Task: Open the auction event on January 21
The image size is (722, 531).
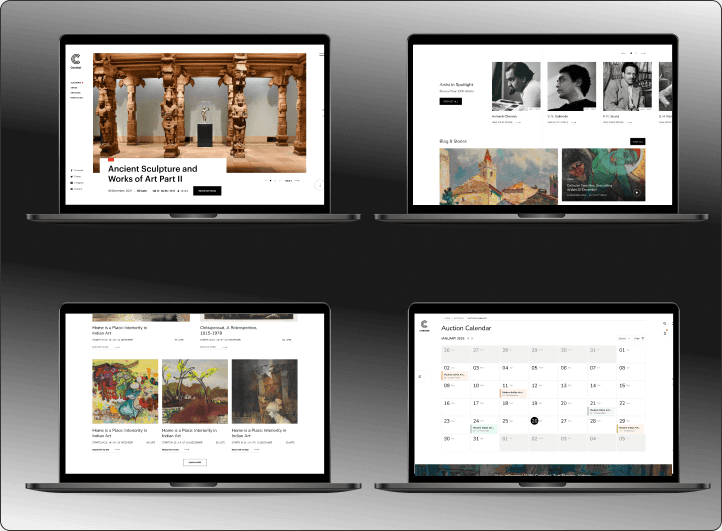Action: click(601, 411)
